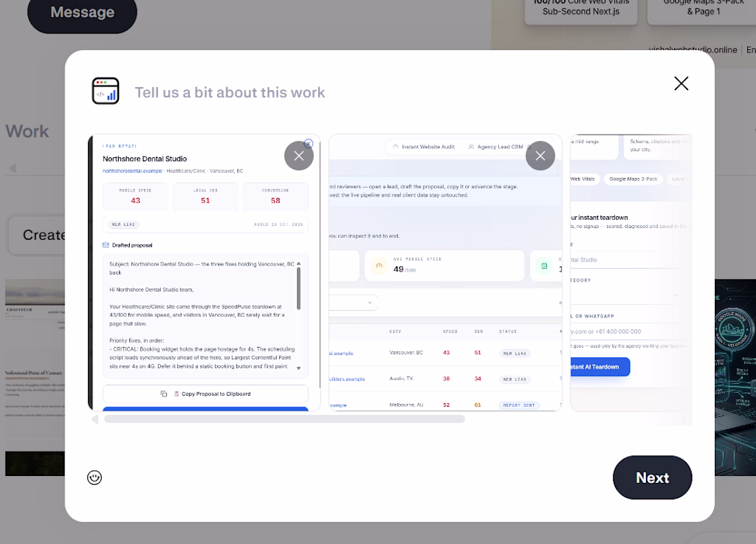Click the left arrow of the image scrollbar
Viewport: 756px width, 544px height.
(95, 419)
